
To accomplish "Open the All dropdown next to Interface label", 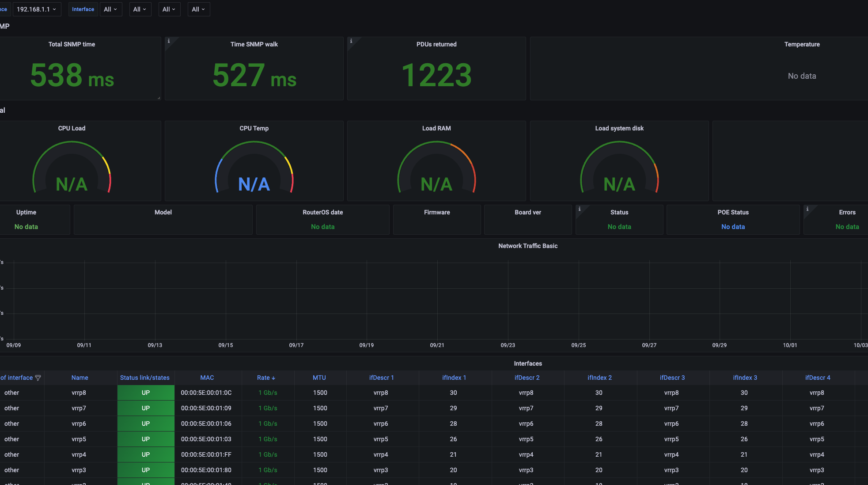I will tap(111, 9).
